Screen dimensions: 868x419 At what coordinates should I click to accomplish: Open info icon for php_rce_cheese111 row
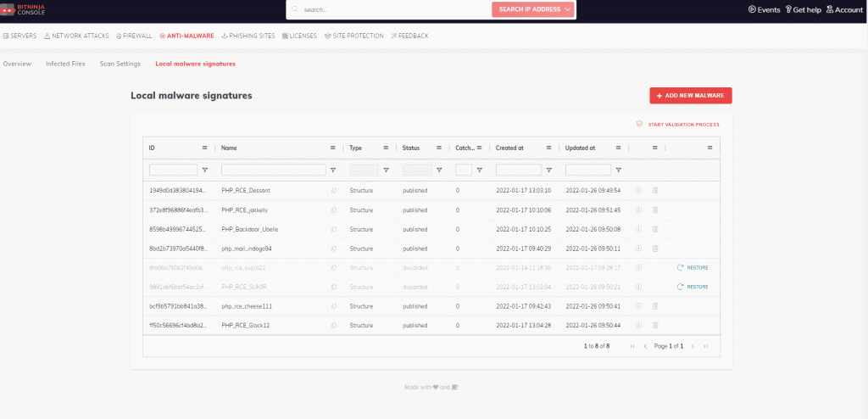click(x=638, y=306)
